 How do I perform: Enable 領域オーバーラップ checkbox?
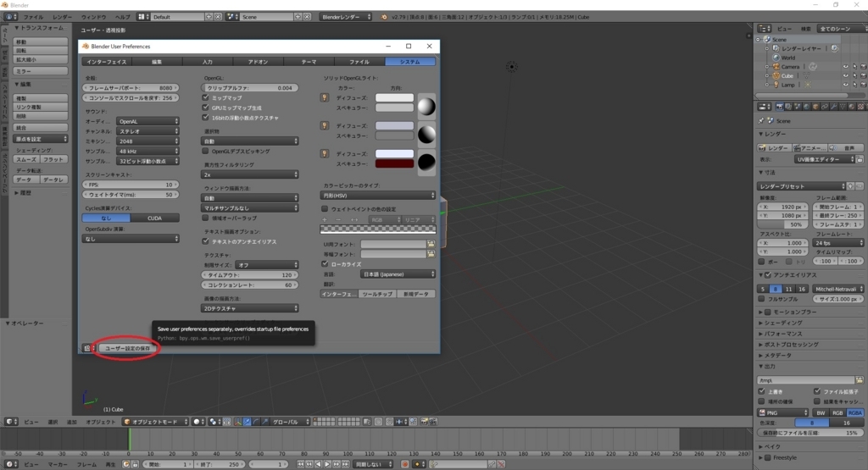pos(205,218)
